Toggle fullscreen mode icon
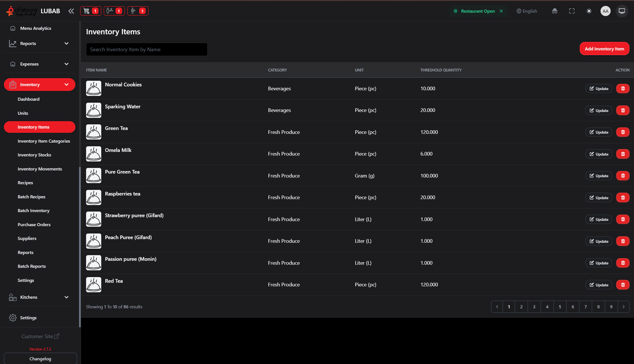 click(x=572, y=11)
